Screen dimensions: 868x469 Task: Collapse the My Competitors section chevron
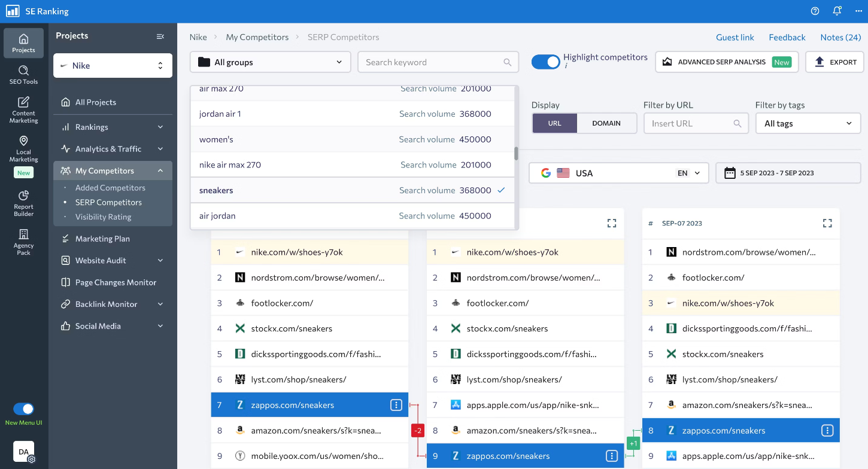pyautogui.click(x=160, y=170)
